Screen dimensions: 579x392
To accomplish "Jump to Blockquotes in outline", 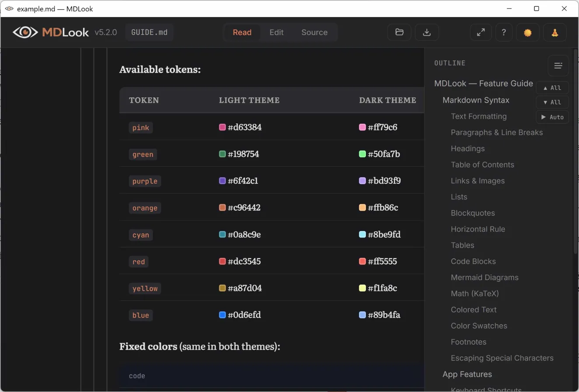I will (473, 213).
